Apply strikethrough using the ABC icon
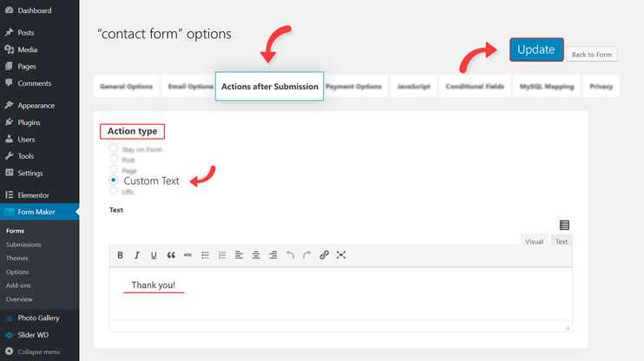The image size is (644, 361). click(187, 255)
